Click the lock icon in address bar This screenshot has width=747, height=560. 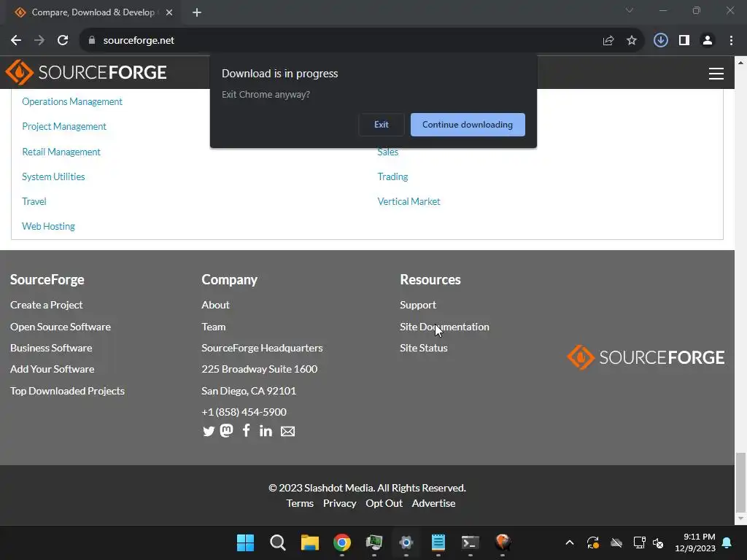(91, 41)
